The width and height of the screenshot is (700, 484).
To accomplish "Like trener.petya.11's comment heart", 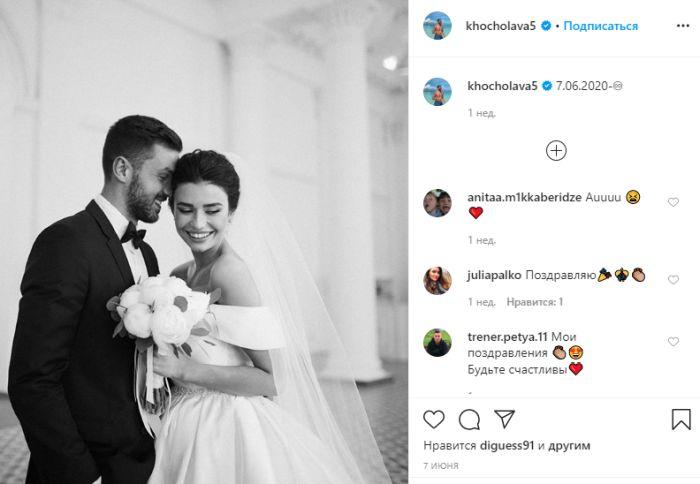I will 673,342.
